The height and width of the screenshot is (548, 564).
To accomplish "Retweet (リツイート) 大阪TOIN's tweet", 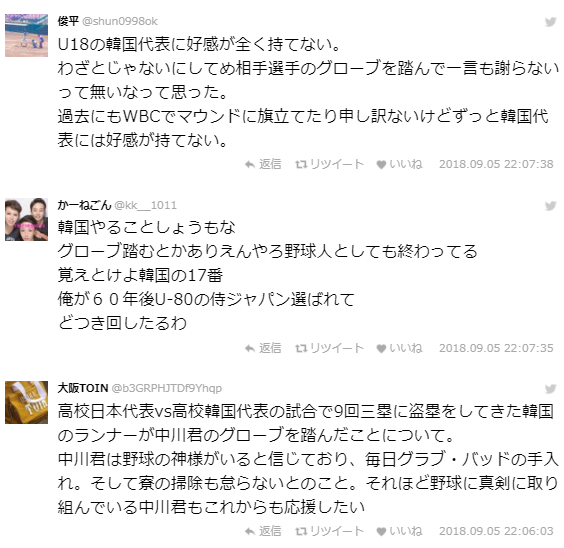I will pos(329,531).
